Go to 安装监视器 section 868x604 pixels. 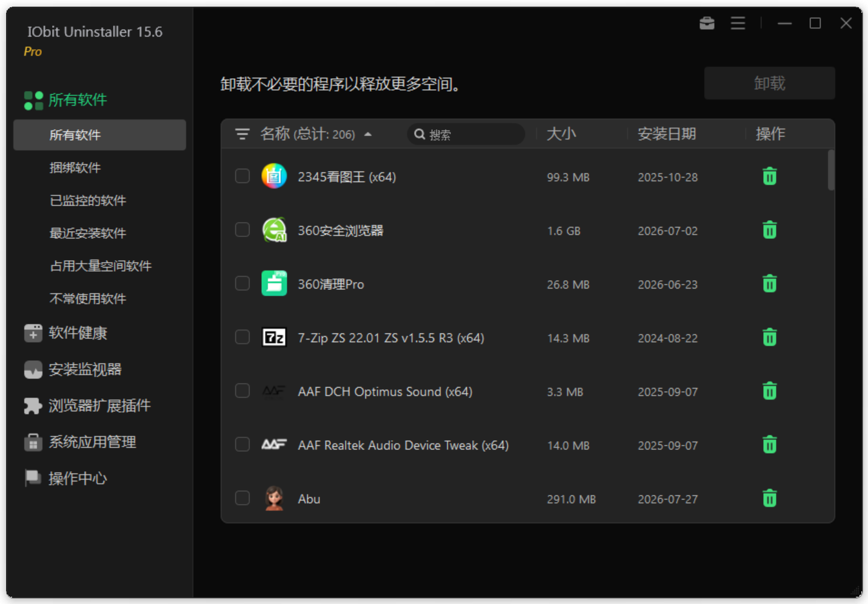[85, 369]
